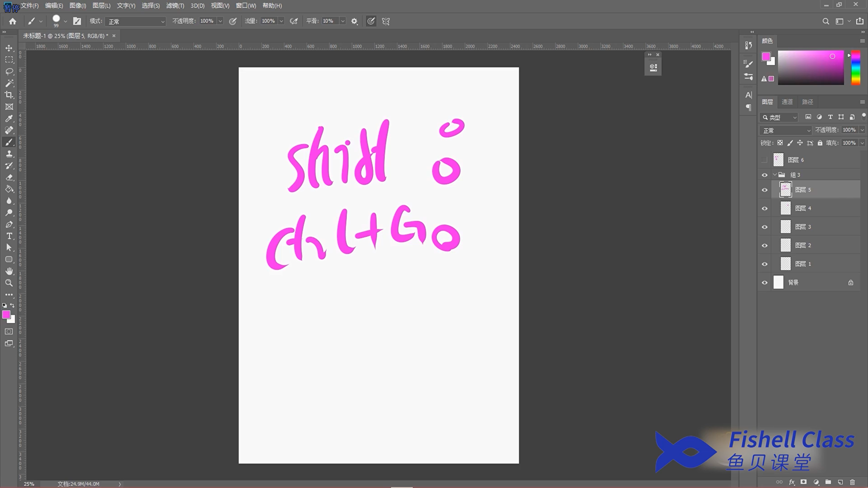868x488 pixels.
Task: Select the Eraser tool
Action: click(x=9, y=177)
